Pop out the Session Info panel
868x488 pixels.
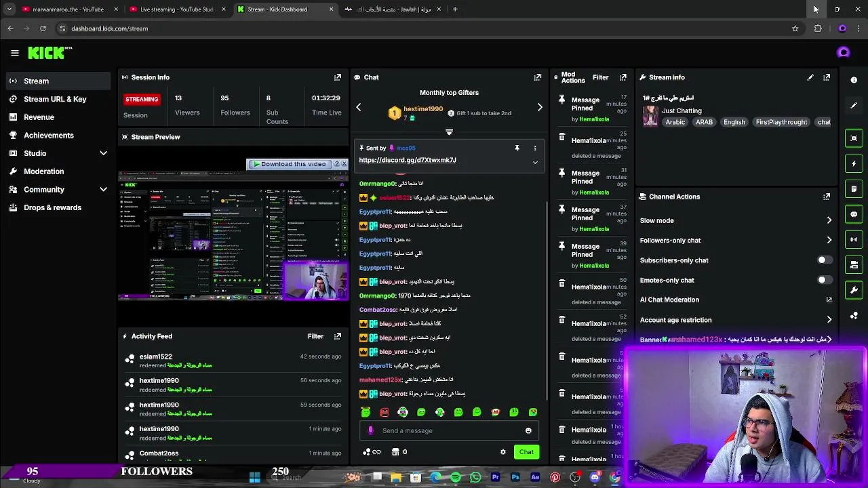(338, 77)
